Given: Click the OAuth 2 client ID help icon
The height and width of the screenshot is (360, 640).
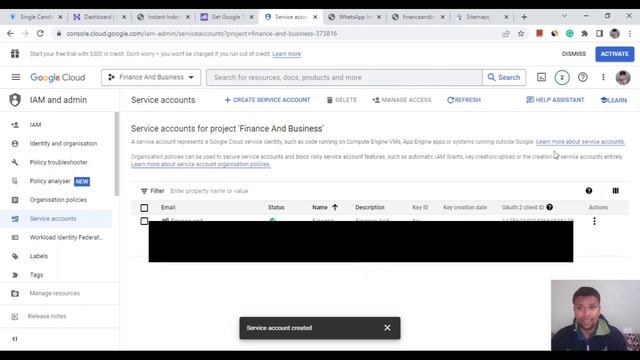Looking at the screenshot, I should click(549, 207).
